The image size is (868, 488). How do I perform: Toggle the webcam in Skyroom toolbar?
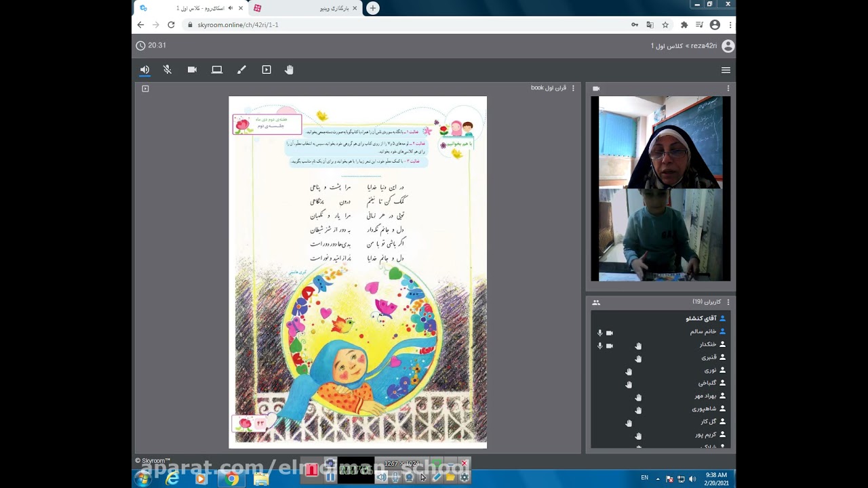tap(192, 70)
